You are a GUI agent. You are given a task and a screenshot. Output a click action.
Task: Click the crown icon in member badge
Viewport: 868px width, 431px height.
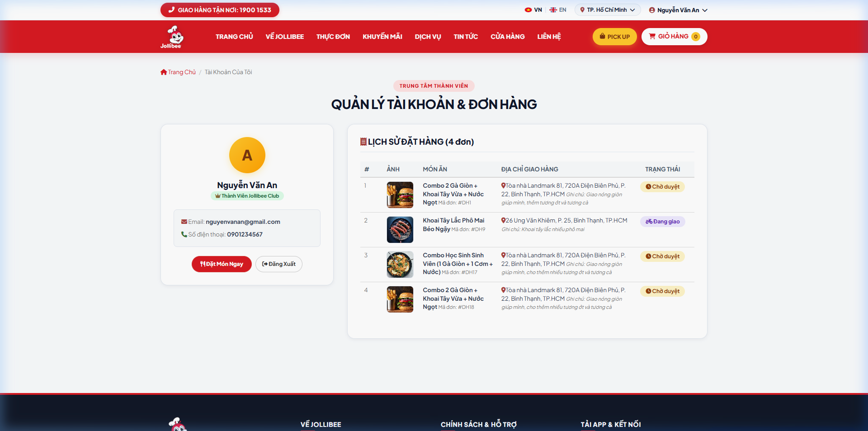tap(217, 196)
